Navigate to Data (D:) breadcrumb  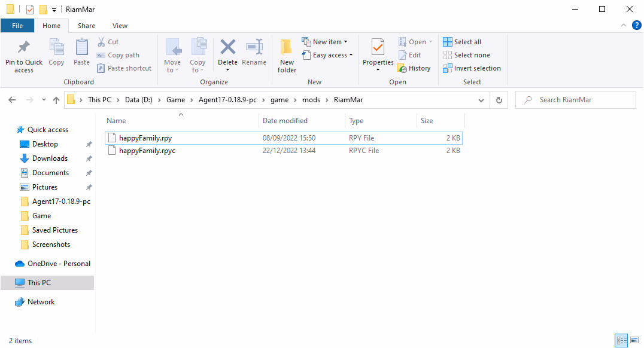pos(138,100)
